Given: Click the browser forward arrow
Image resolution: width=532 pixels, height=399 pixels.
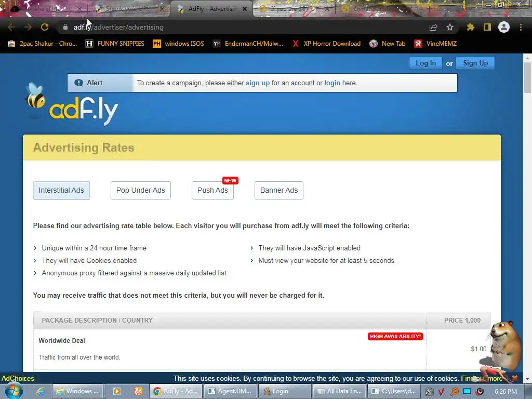Looking at the screenshot, I should click(x=28, y=27).
